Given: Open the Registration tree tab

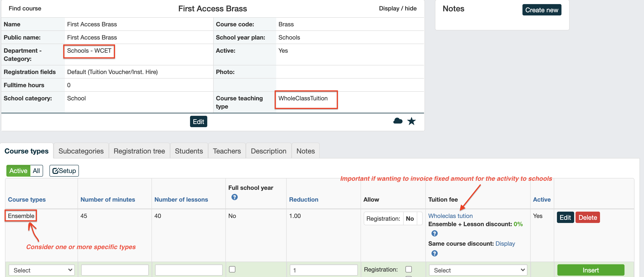Looking at the screenshot, I should [x=139, y=151].
